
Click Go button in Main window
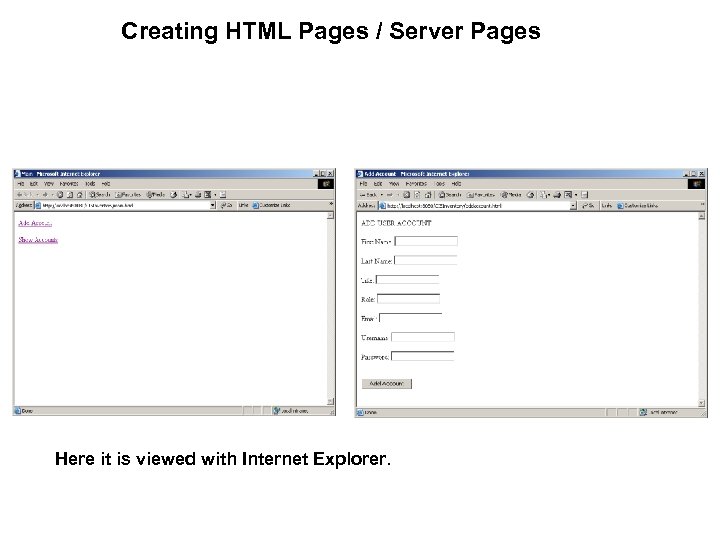(x=226, y=205)
